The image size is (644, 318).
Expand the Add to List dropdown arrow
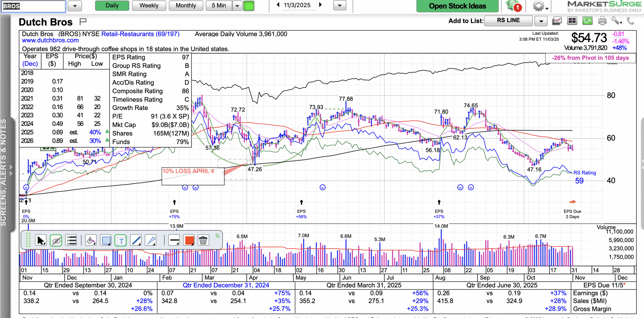tap(541, 21)
